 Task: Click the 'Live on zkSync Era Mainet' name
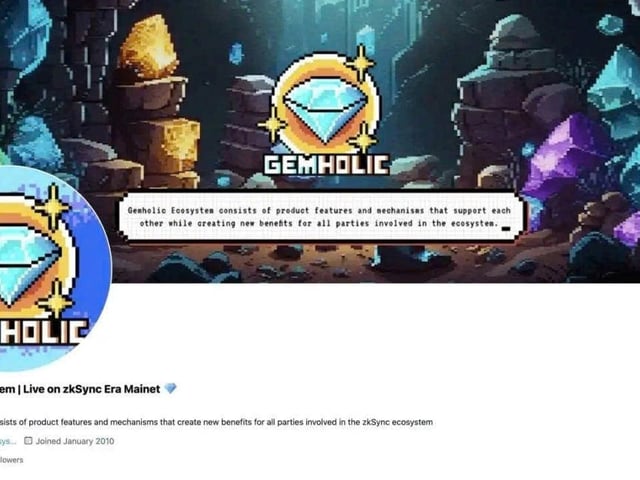91,389
